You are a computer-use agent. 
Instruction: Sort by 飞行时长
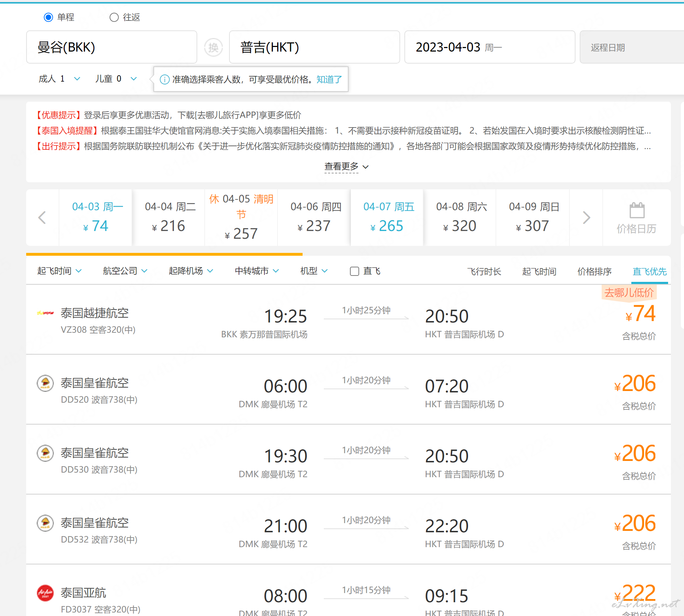click(484, 272)
